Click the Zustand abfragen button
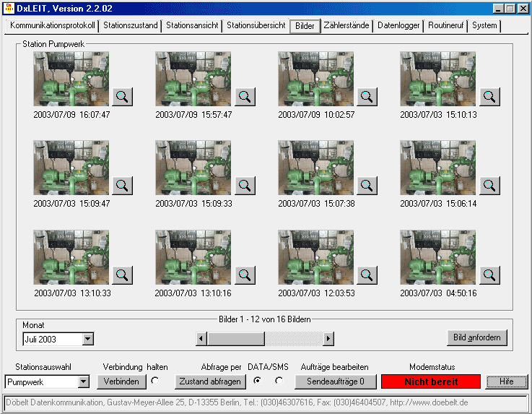This screenshot has width=532, height=414. [209, 381]
